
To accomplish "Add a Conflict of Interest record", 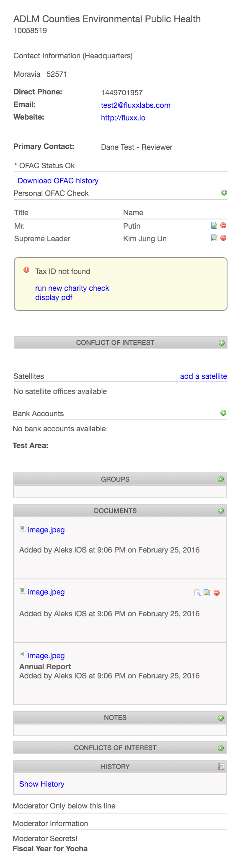I will [x=222, y=343].
